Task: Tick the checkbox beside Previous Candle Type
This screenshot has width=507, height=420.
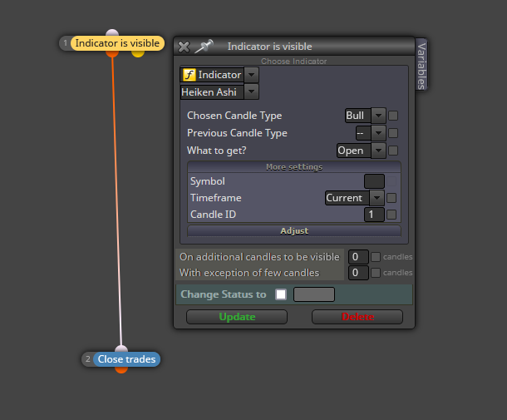Action: [393, 133]
